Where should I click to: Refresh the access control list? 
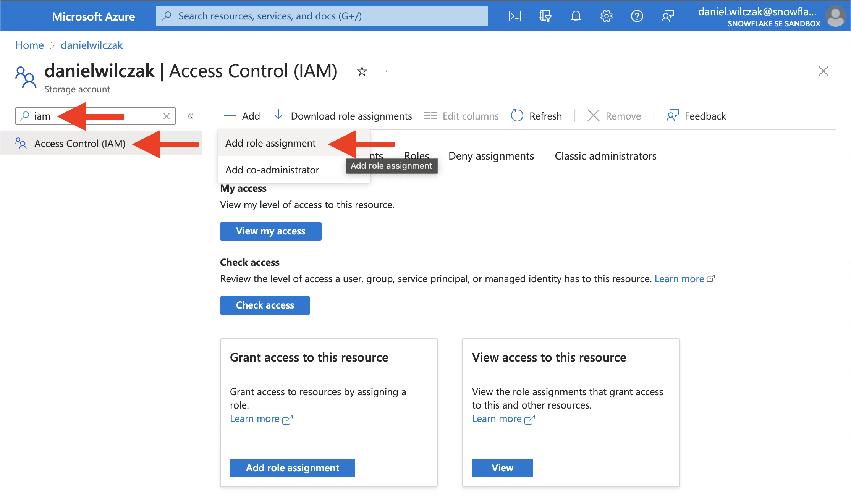536,116
